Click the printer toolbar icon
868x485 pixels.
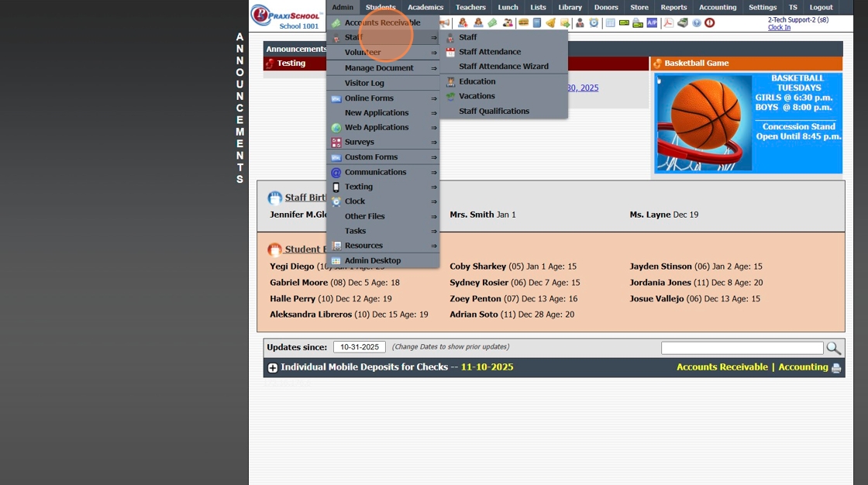[638, 23]
